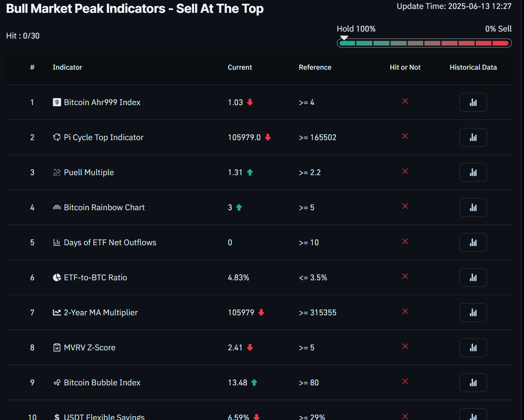Open historical chart for Bitcoin Ahr999 Index
Image resolution: width=524 pixels, height=420 pixels.
473,102
